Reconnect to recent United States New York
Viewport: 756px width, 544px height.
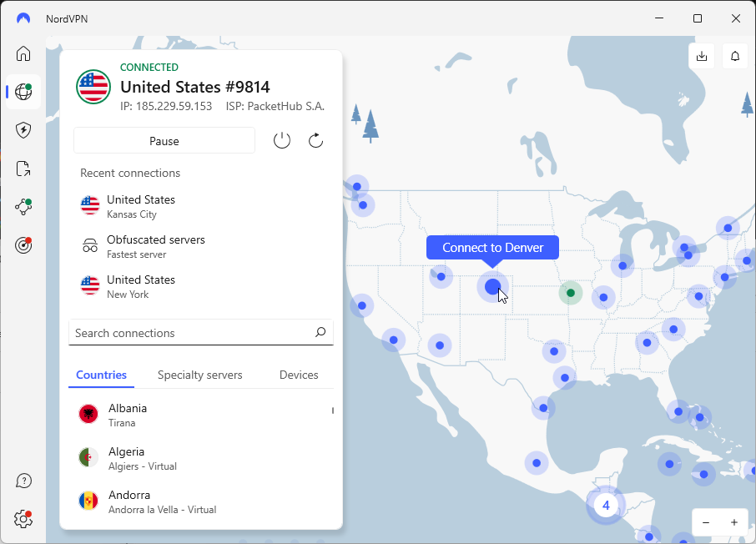pyautogui.click(x=201, y=286)
